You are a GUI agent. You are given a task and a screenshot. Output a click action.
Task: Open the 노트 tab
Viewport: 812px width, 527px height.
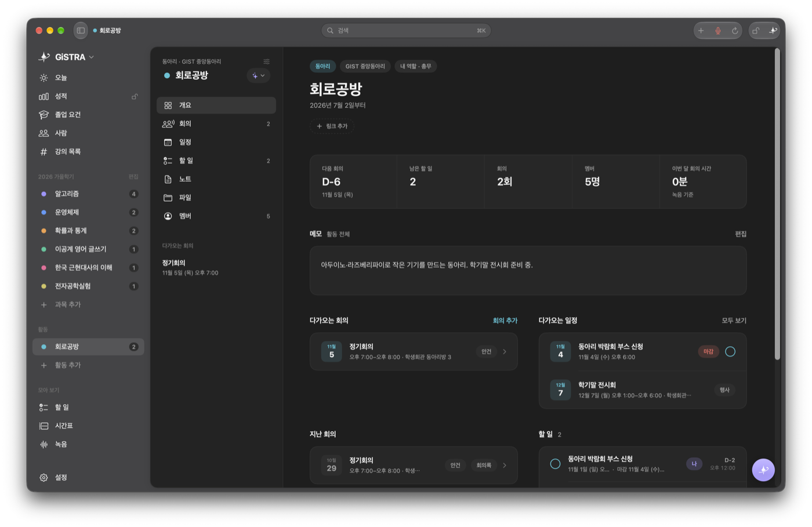216,179
